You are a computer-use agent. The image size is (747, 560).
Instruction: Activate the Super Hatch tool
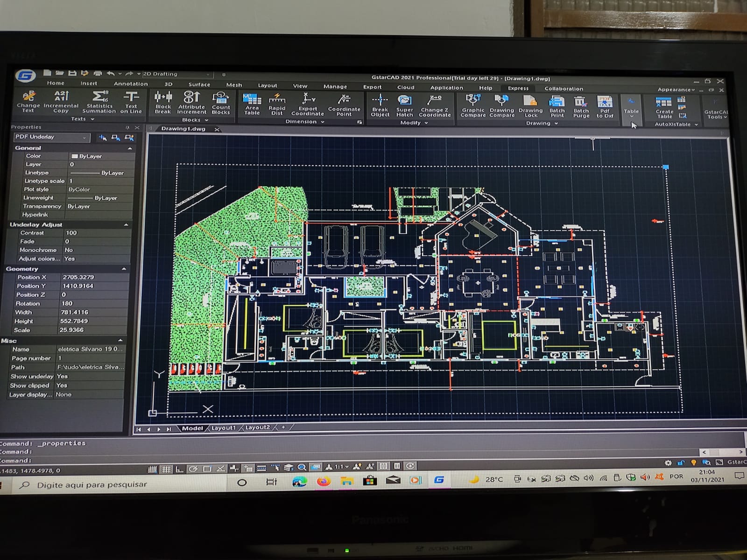point(404,106)
